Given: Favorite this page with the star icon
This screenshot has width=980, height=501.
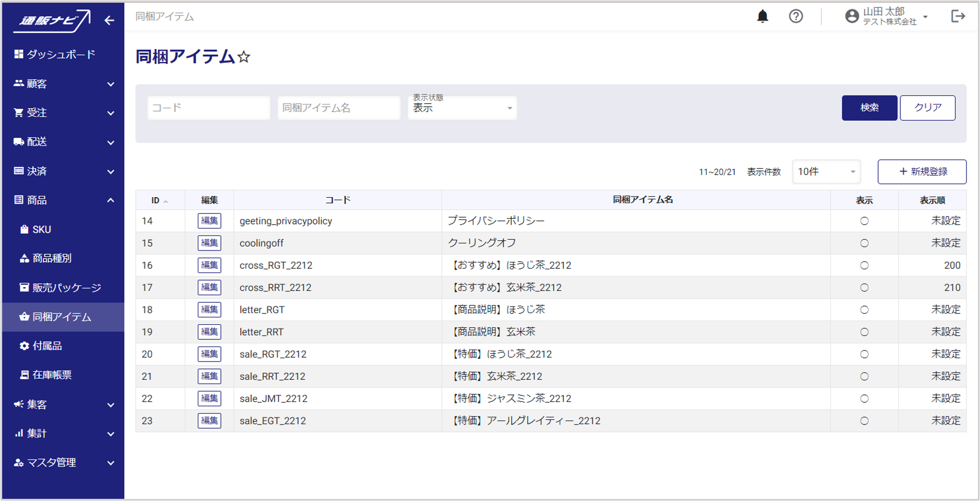Looking at the screenshot, I should coord(244,57).
